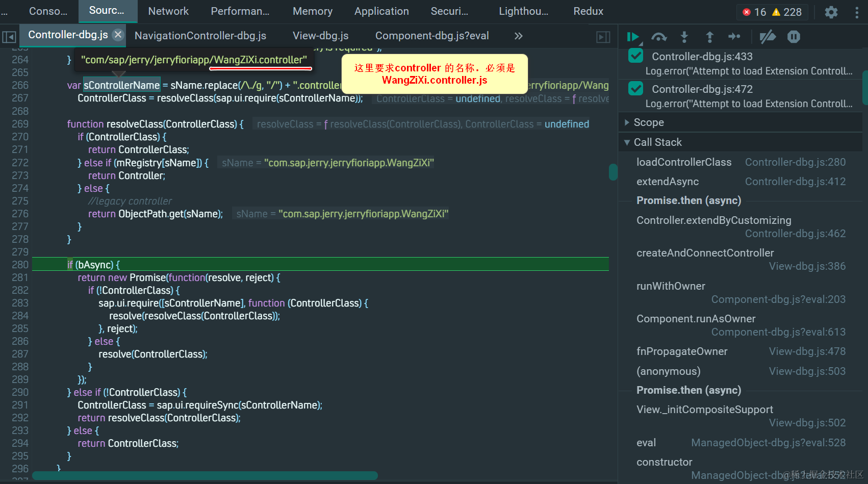View the 16 errors count
868x484 pixels.
pyautogui.click(x=754, y=12)
